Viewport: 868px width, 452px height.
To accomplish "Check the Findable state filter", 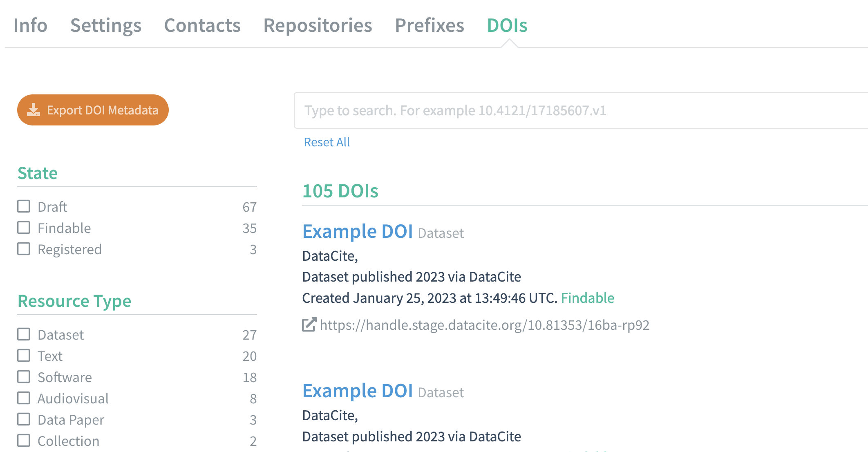I will click(24, 228).
